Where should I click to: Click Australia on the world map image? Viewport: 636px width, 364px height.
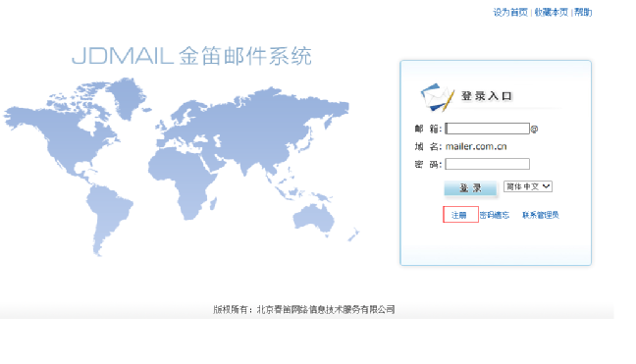coord(313,218)
